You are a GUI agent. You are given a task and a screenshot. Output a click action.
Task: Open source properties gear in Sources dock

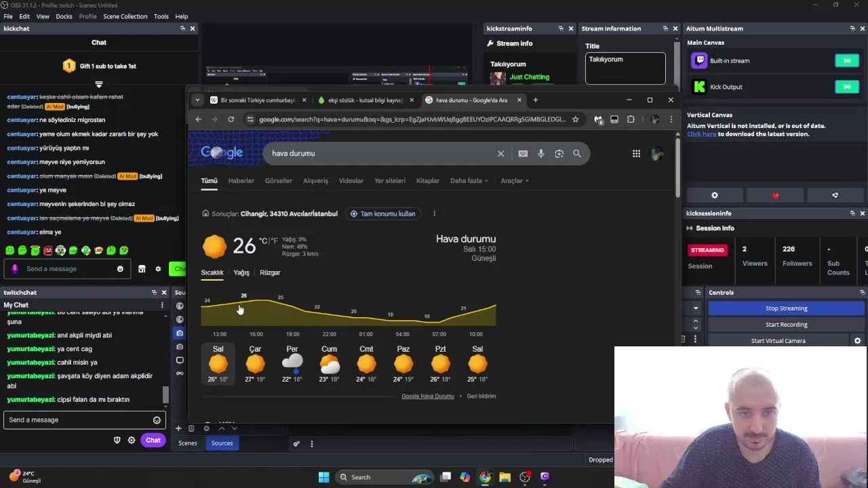(206, 428)
